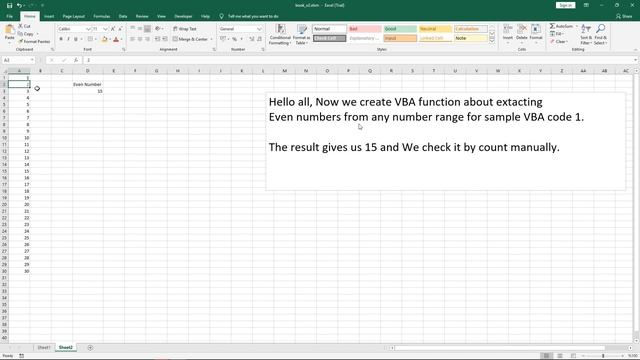This screenshot has width=640, height=360.
Task: Expand the formula bar chevron
Action: [636, 60]
